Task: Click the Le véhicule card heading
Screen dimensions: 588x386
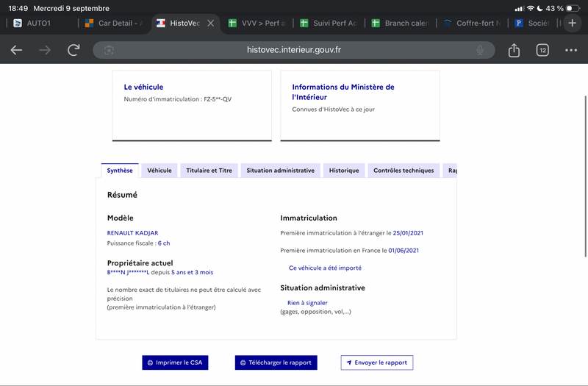Action: [x=143, y=87]
